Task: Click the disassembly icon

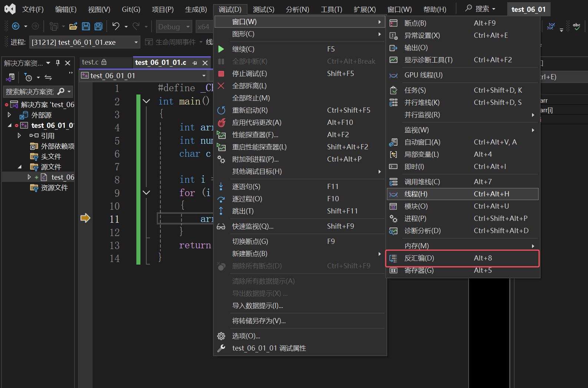Action: point(393,258)
